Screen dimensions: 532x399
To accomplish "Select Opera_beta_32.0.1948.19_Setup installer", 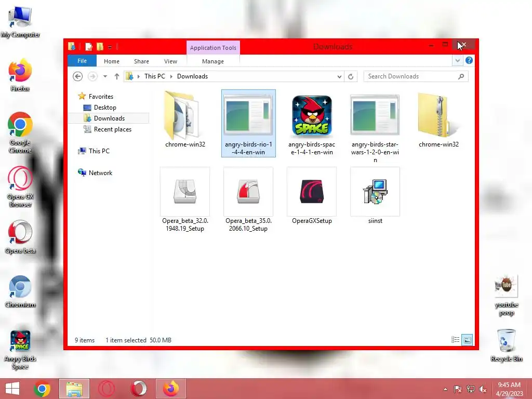I will tap(185, 199).
